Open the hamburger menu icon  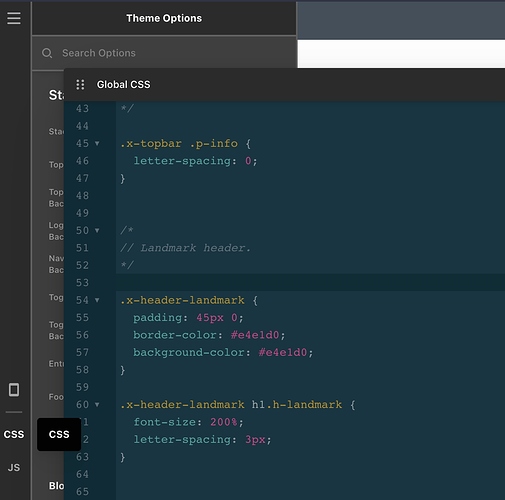(x=14, y=18)
